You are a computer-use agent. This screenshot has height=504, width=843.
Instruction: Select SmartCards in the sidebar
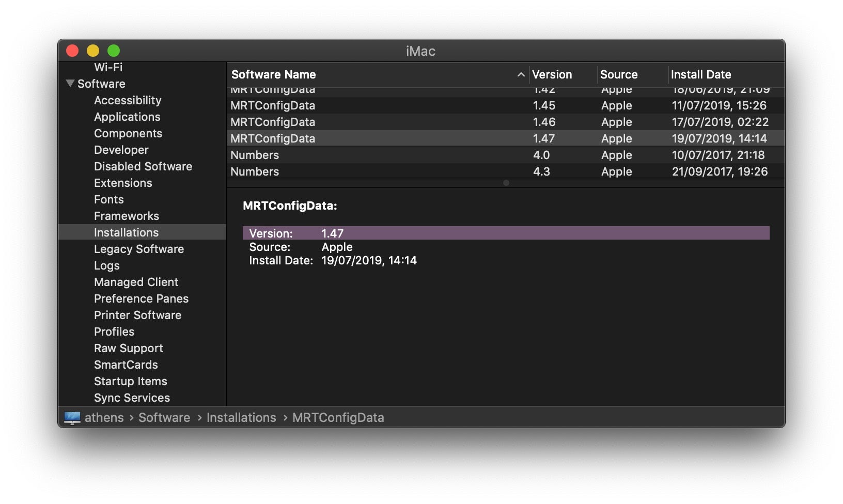[126, 365]
